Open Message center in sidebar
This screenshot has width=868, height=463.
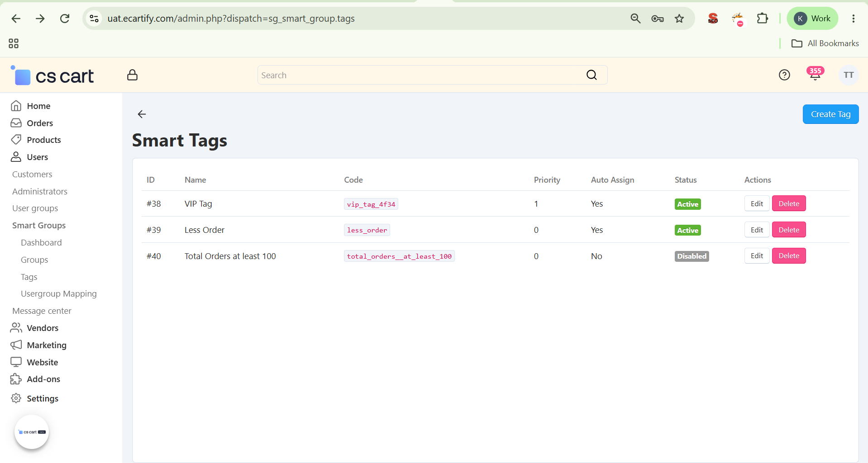click(x=42, y=311)
